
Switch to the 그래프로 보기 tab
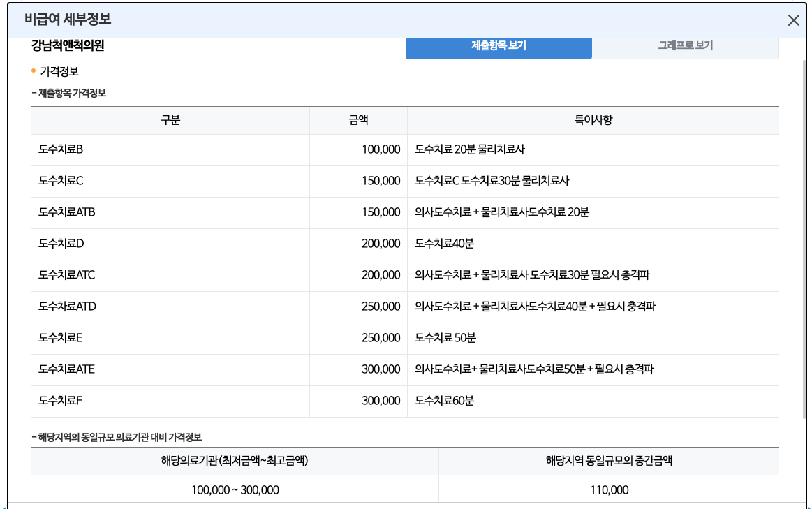(x=686, y=44)
